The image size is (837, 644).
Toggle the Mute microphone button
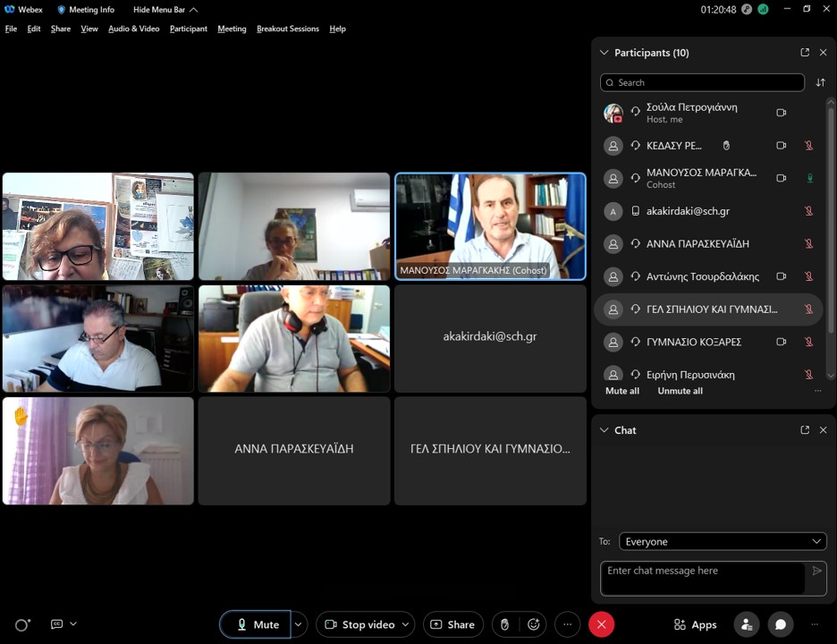click(x=256, y=624)
